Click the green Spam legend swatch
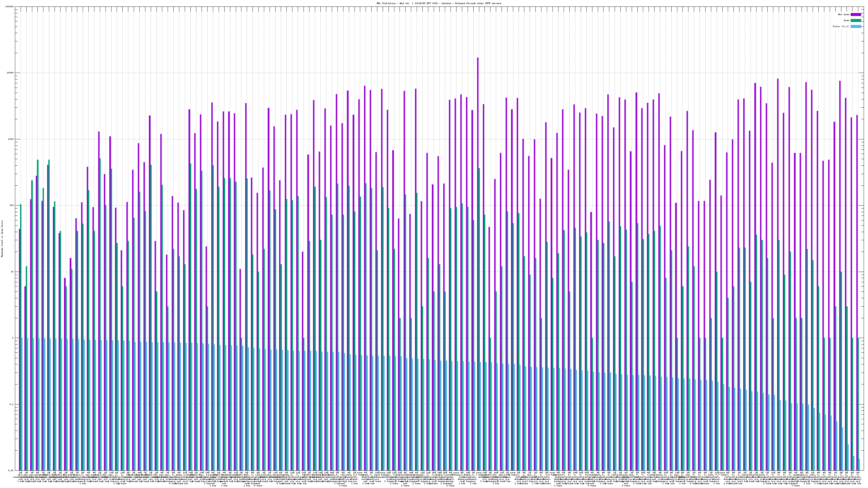Viewport: 868px width, 488px height. [856, 21]
